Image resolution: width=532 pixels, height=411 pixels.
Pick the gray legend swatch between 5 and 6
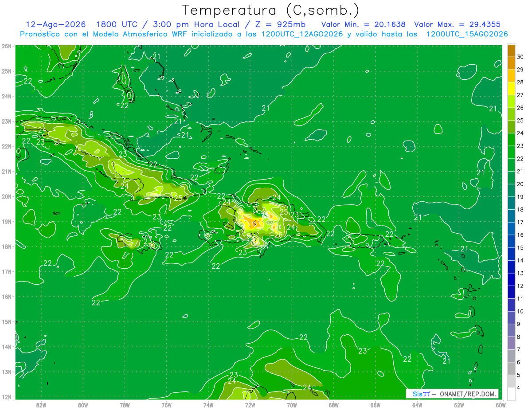click(511, 368)
